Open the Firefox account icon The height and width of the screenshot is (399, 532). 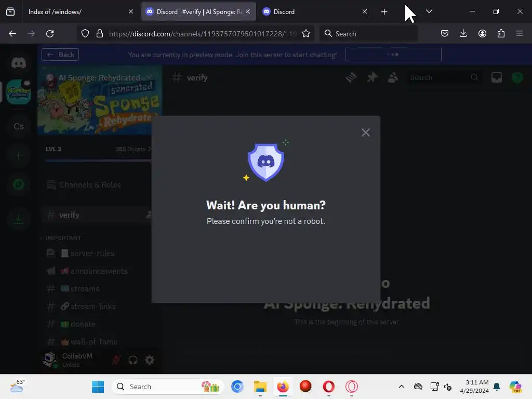click(482, 34)
